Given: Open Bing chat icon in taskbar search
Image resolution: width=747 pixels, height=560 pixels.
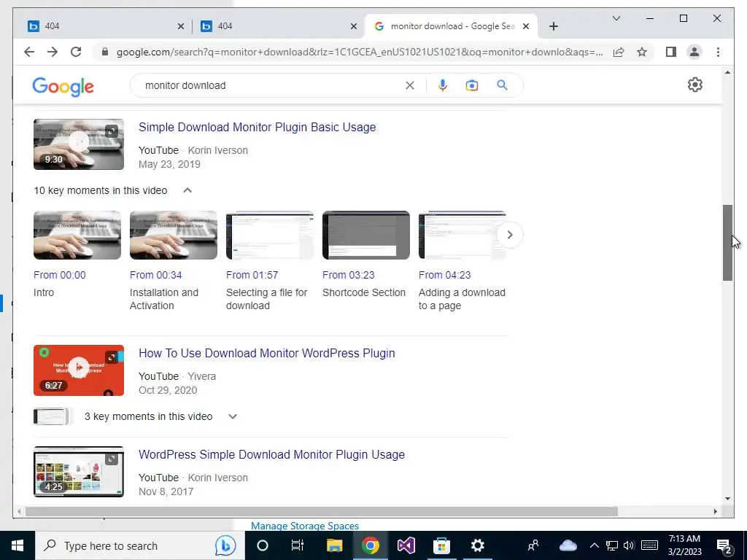Looking at the screenshot, I should click(225, 545).
